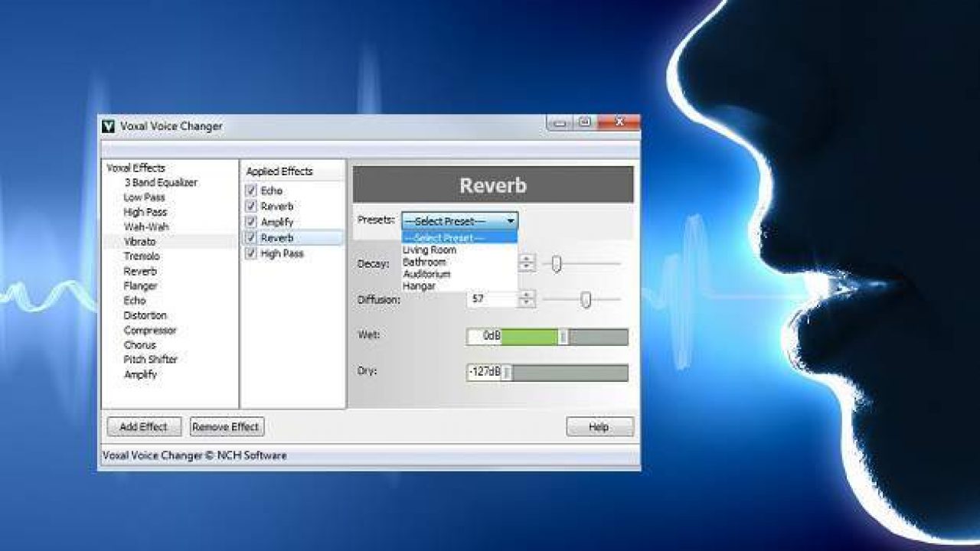980x551 pixels.
Task: Choose the Pitch Shifter effect
Action: (x=151, y=360)
